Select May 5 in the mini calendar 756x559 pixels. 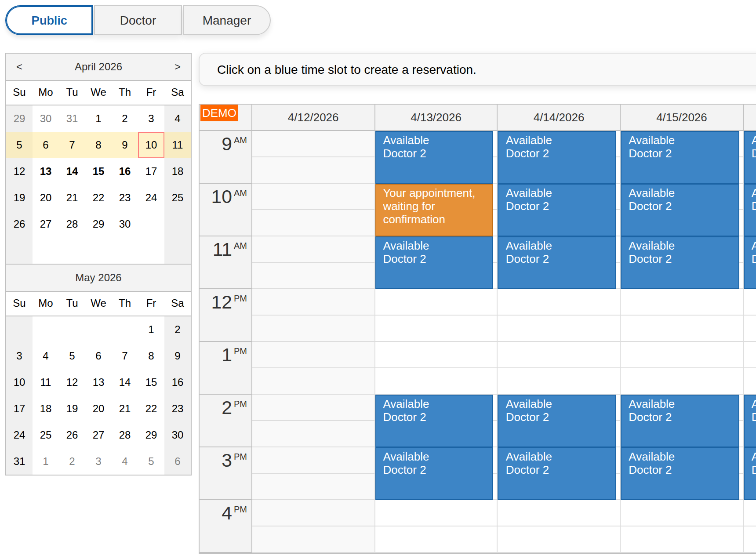(x=72, y=356)
